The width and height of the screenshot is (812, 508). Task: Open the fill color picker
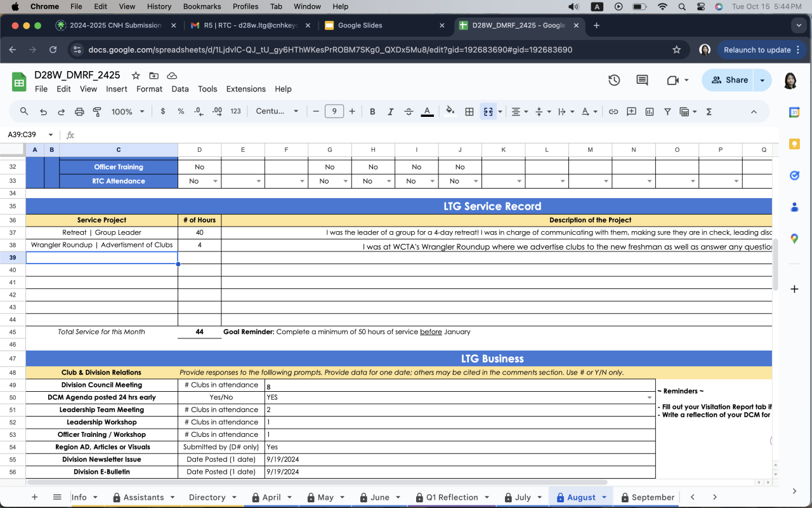(450, 111)
